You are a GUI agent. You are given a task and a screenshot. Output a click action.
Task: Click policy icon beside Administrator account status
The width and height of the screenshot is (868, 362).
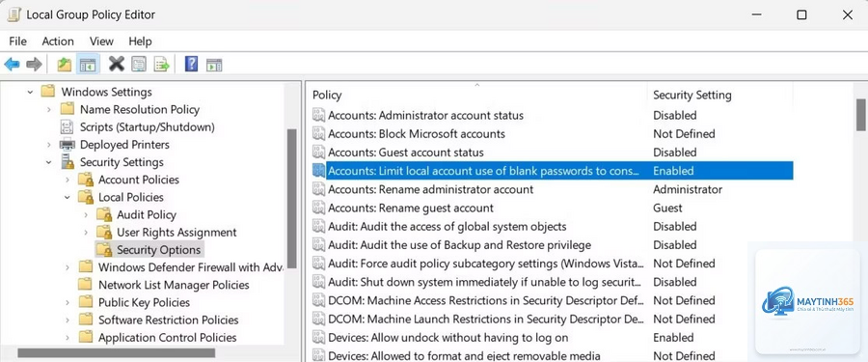click(318, 115)
